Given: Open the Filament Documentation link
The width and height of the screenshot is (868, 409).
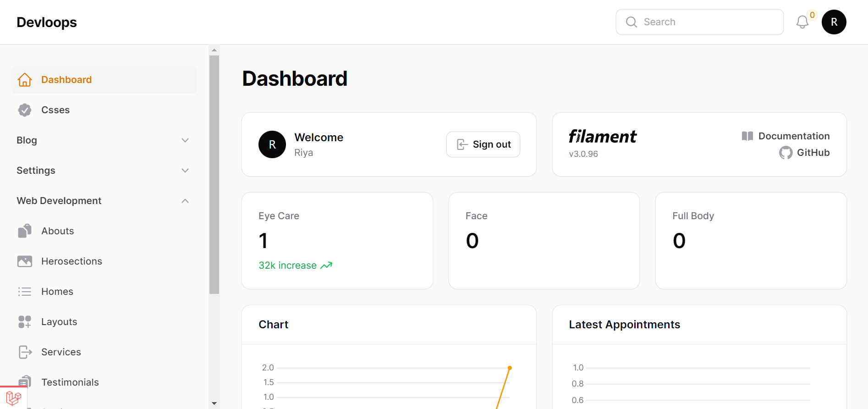Looking at the screenshot, I should [793, 136].
